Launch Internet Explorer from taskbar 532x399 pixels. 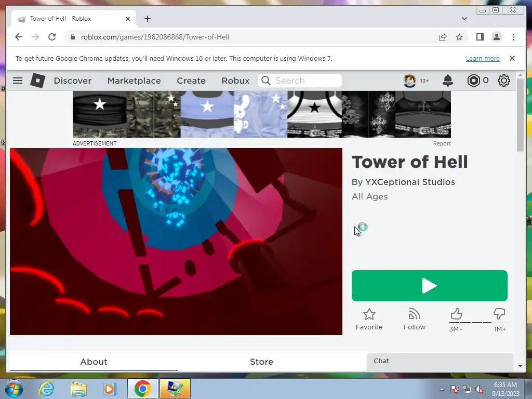[x=46, y=389]
